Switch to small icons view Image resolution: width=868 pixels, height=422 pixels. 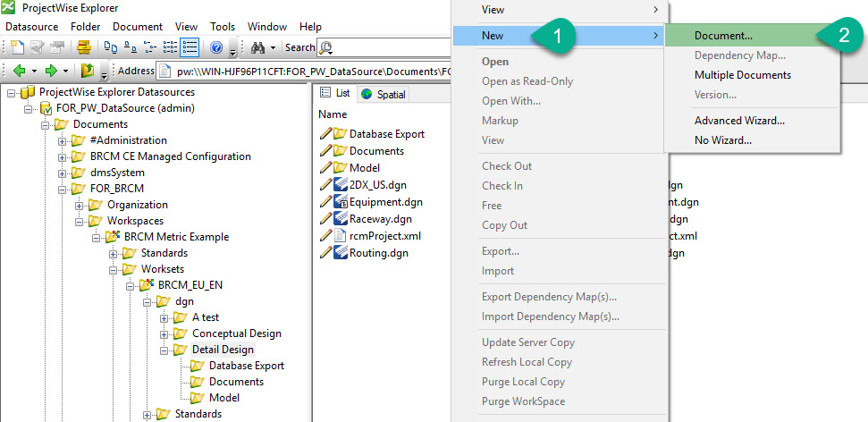tap(131, 47)
